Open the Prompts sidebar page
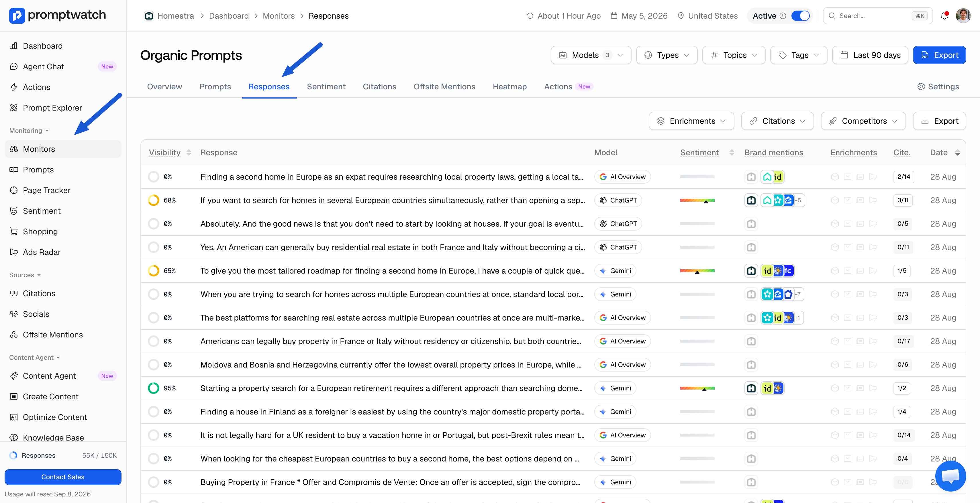This screenshot has width=980, height=503. pos(63,170)
